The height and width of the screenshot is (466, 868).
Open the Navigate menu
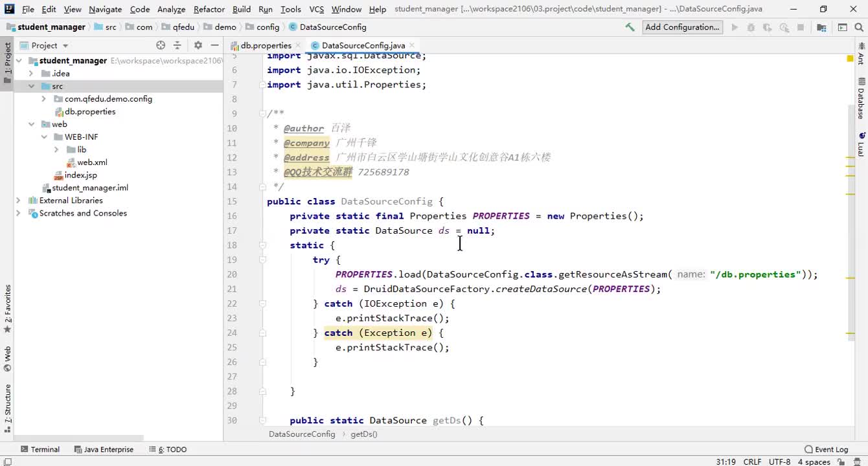click(x=106, y=9)
